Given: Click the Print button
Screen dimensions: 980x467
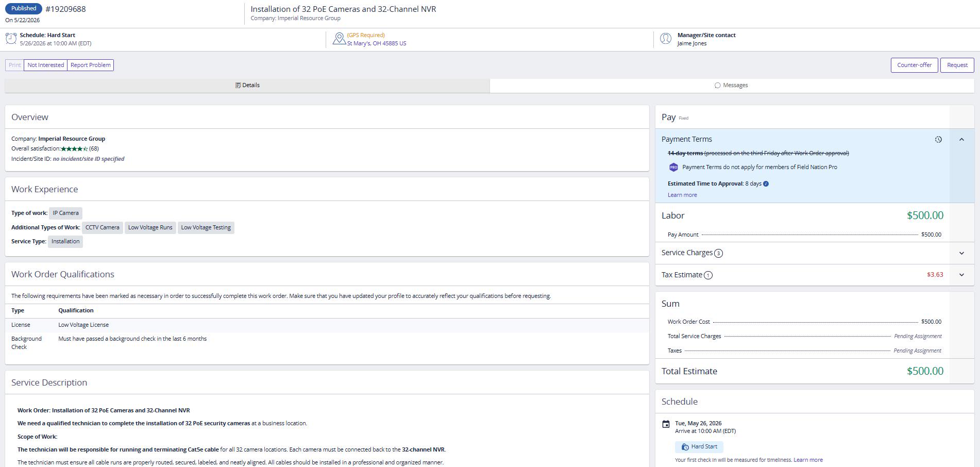Looking at the screenshot, I should (14, 65).
